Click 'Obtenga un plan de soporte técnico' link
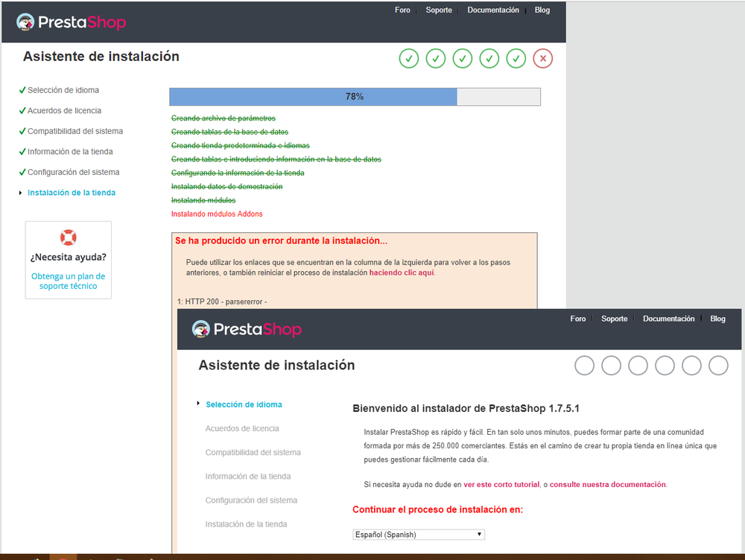 coord(68,281)
